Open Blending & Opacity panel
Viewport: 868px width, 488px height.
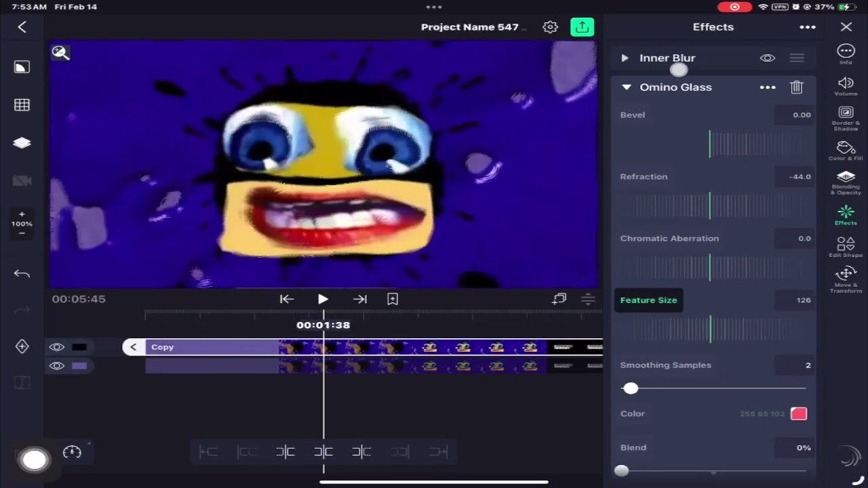point(846,183)
